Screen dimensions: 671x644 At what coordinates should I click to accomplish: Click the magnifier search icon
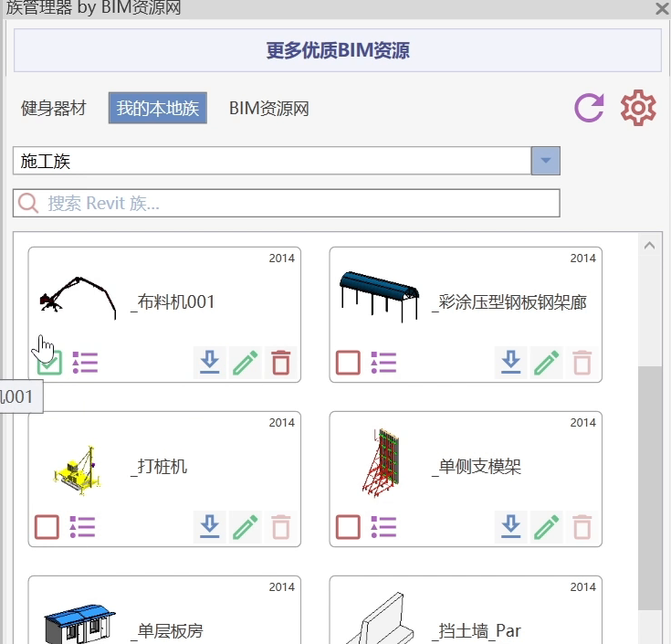[x=28, y=203]
